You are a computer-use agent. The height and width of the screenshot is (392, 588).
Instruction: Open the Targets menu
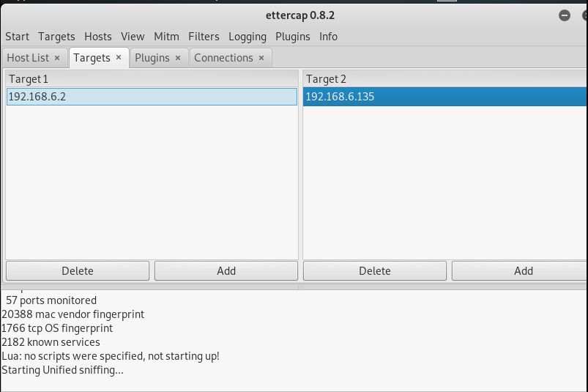click(x=56, y=37)
